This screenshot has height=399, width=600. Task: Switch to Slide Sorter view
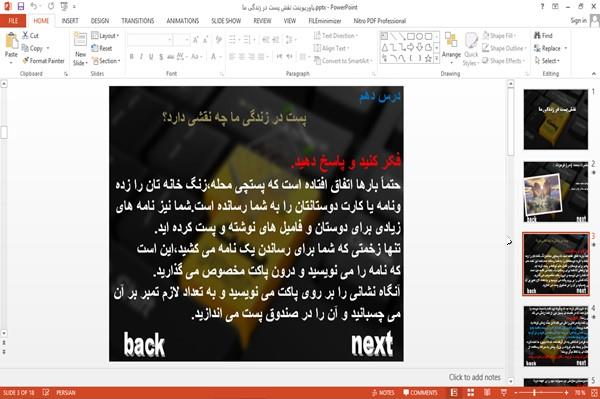click(471, 392)
